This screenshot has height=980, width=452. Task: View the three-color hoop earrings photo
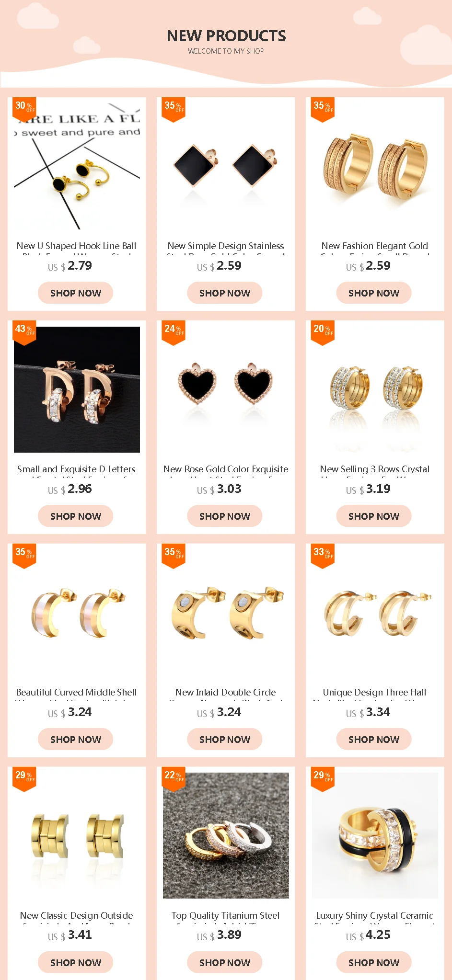click(x=226, y=835)
